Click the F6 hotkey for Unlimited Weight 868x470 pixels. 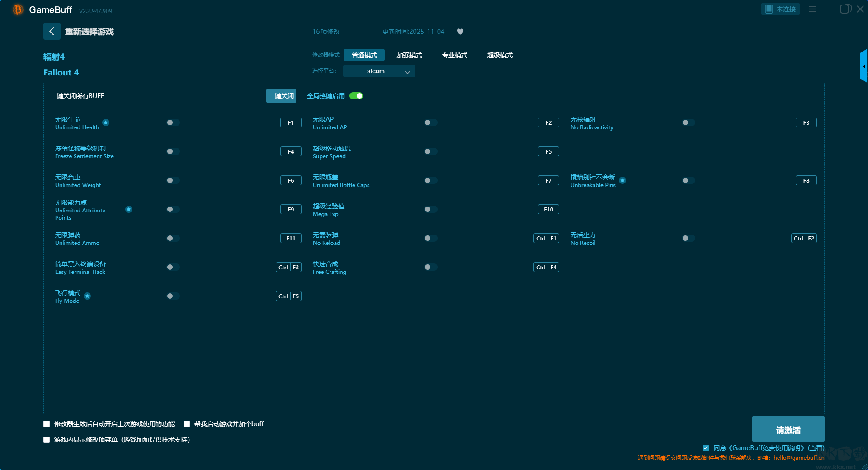(291, 180)
